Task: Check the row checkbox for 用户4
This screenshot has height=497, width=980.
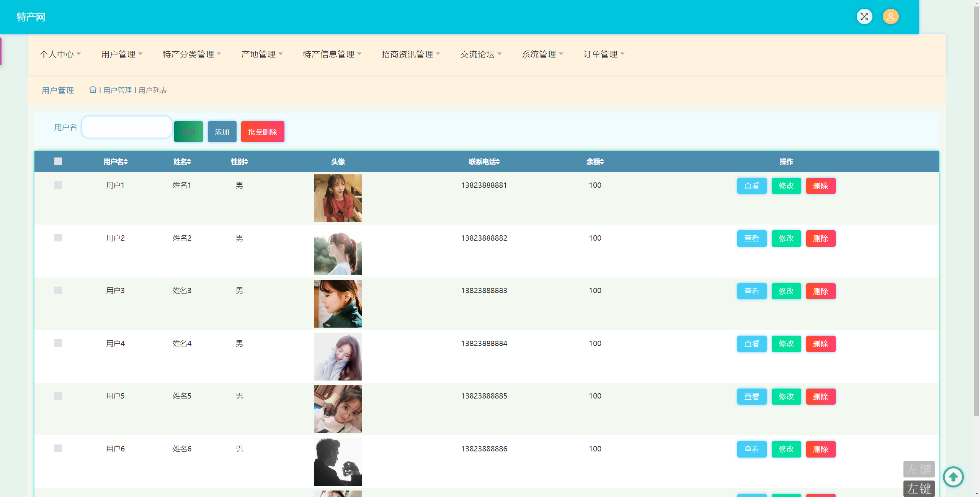Action: pyautogui.click(x=58, y=343)
